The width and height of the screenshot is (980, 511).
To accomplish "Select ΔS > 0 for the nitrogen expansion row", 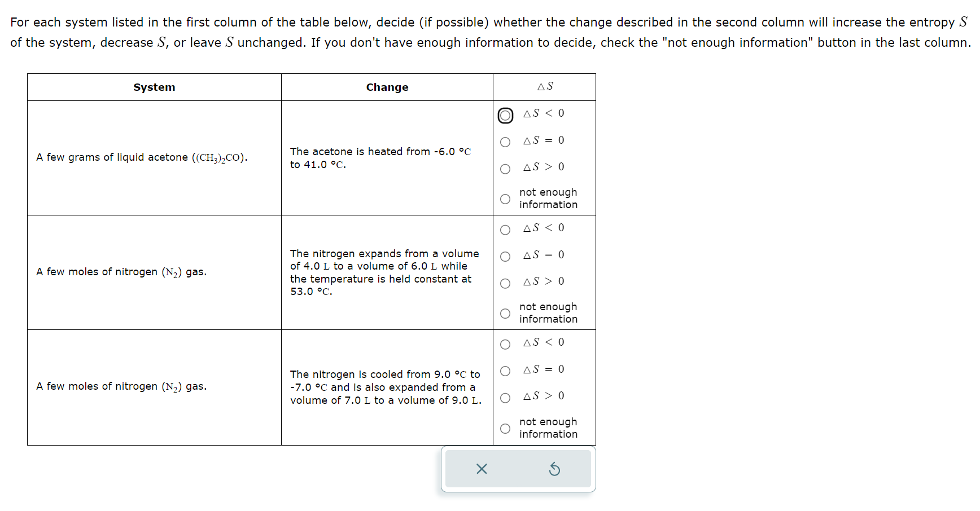I will [505, 283].
